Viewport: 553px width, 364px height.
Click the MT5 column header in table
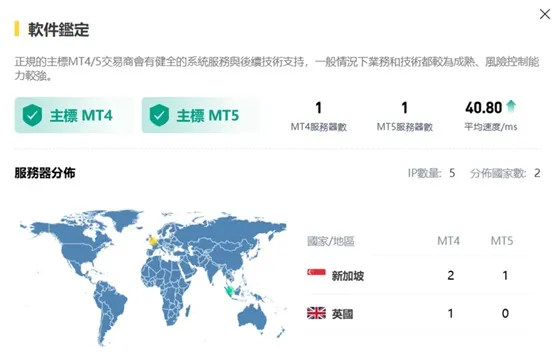pos(502,241)
